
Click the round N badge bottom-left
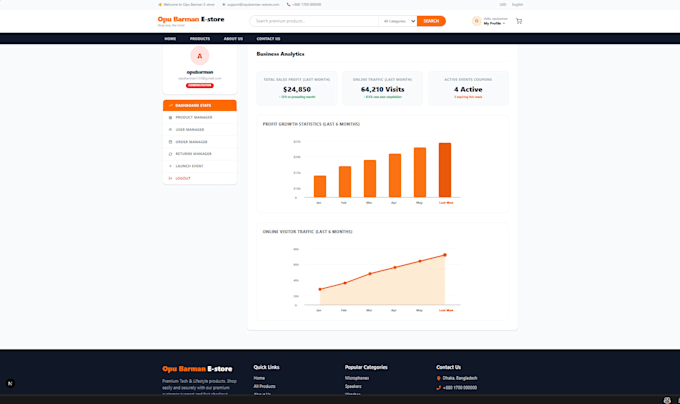pos(10,383)
